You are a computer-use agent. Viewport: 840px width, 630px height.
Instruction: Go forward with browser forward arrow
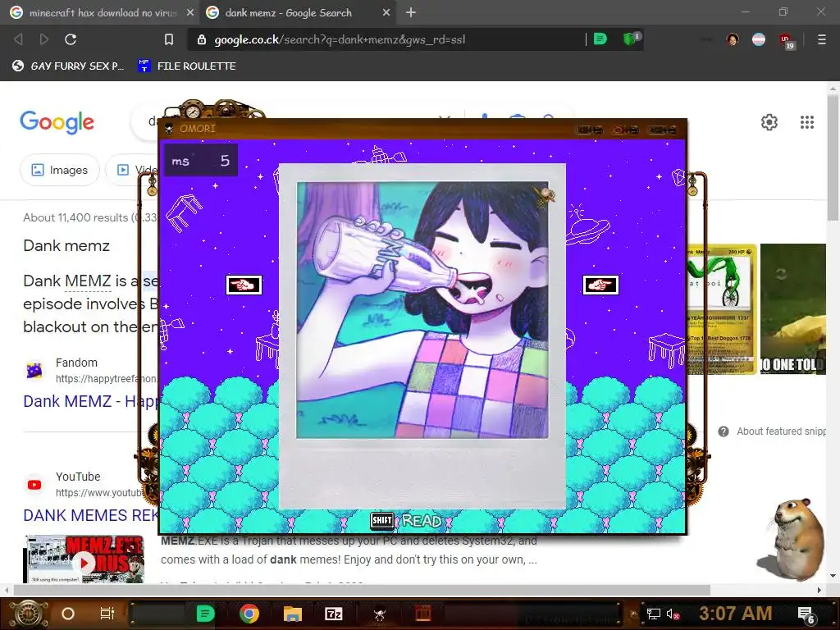tap(44, 39)
